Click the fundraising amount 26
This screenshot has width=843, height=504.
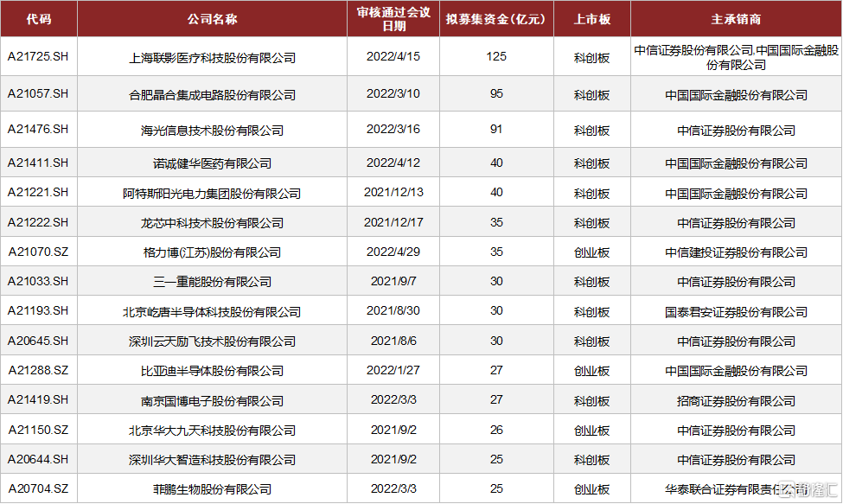tap(496, 430)
